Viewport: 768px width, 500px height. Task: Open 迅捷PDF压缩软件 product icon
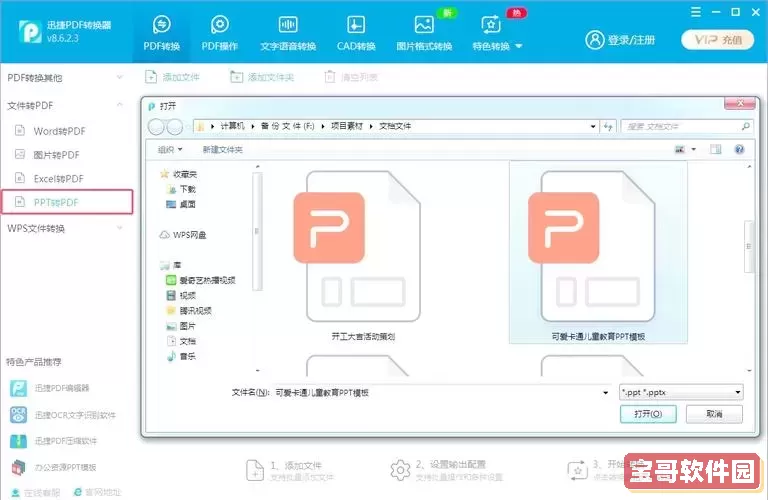[19, 441]
